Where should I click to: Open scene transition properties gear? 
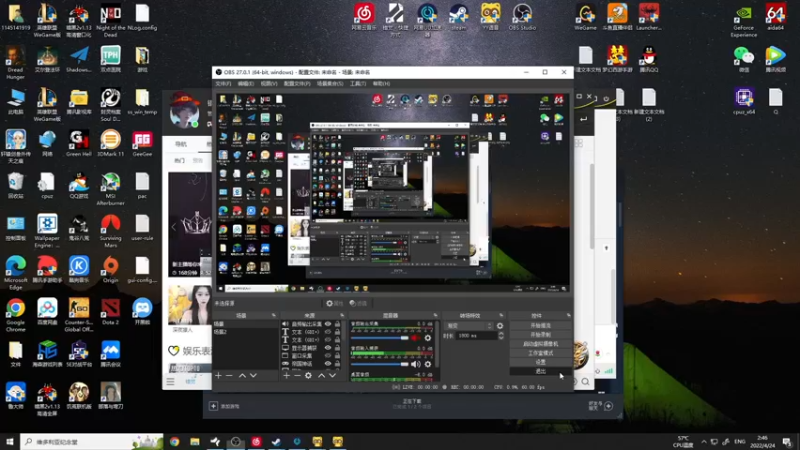[x=500, y=326]
